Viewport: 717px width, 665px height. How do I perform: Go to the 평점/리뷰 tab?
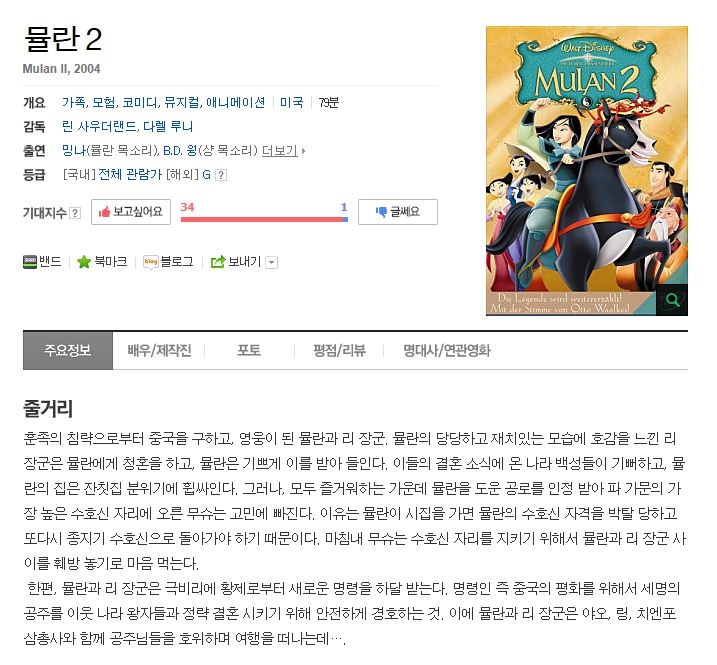pyautogui.click(x=339, y=350)
